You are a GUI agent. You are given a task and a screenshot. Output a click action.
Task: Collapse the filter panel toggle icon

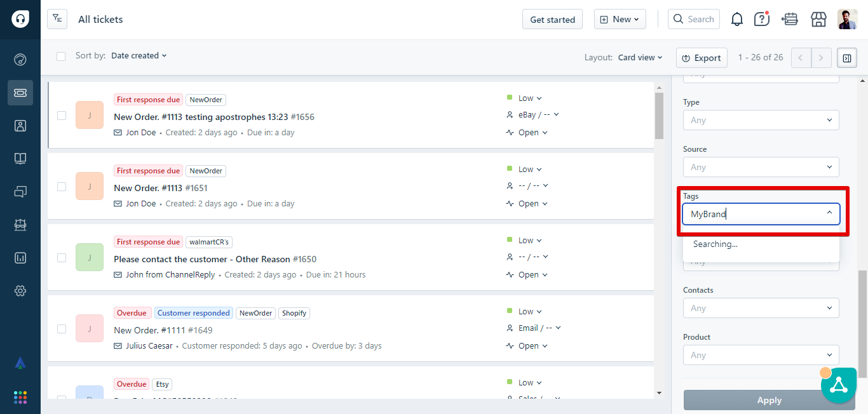coord(846,58)
